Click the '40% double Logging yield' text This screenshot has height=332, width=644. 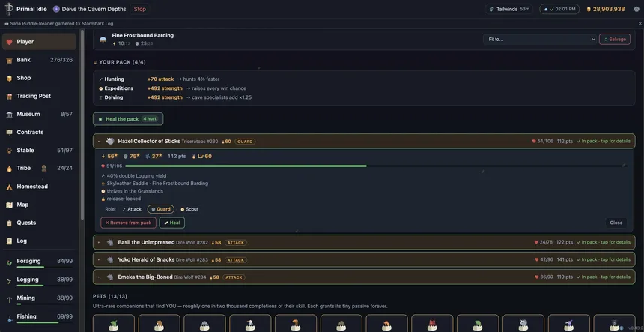137,176
